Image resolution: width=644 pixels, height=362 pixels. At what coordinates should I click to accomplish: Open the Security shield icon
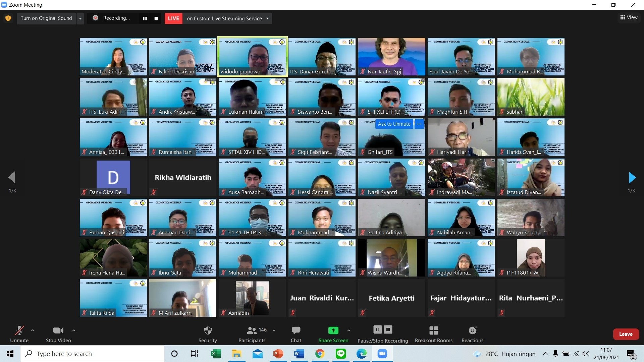(208, 330)
